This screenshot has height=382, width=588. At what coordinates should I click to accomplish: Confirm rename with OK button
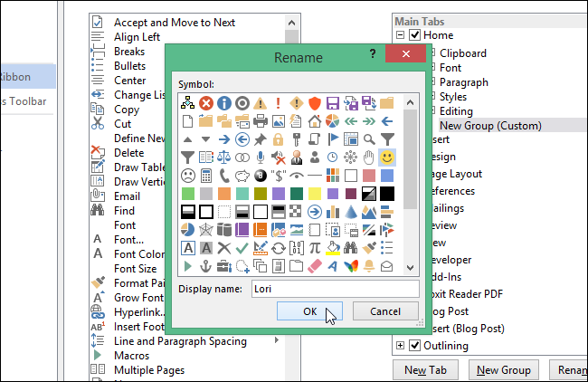pos(309,311)
